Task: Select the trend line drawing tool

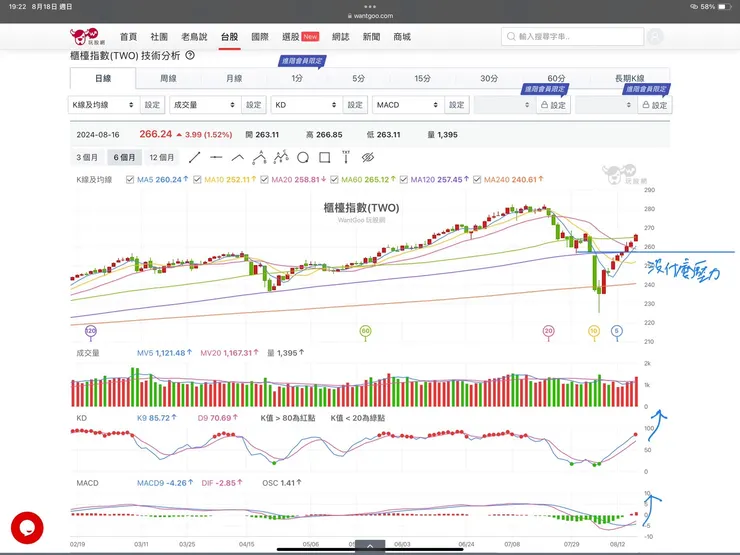Action: [194, 158]
